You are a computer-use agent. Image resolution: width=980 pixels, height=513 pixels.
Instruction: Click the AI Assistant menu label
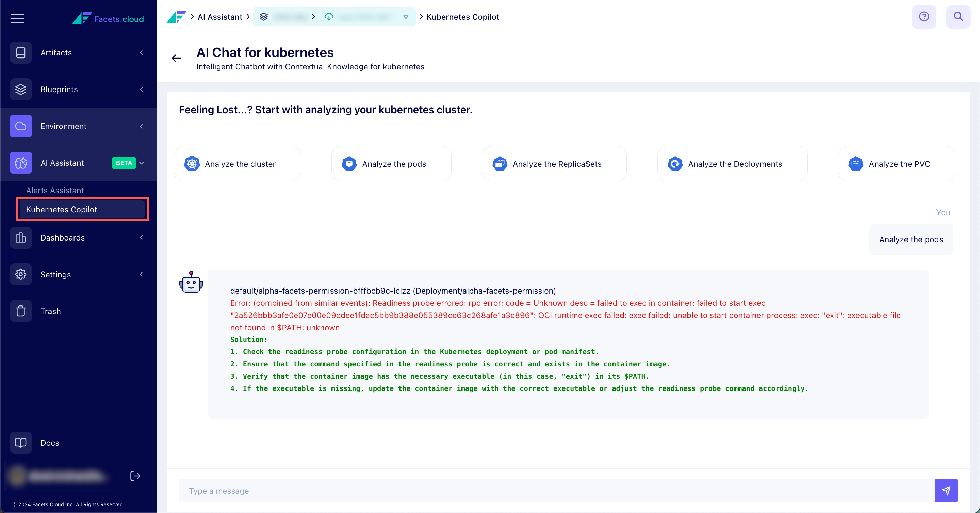(x=62, y=163)
